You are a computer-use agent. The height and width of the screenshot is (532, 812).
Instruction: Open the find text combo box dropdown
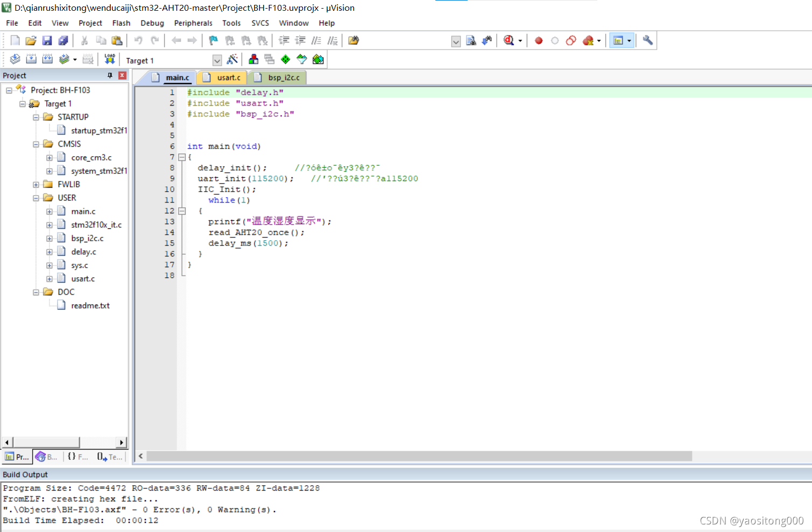[456, 41]
